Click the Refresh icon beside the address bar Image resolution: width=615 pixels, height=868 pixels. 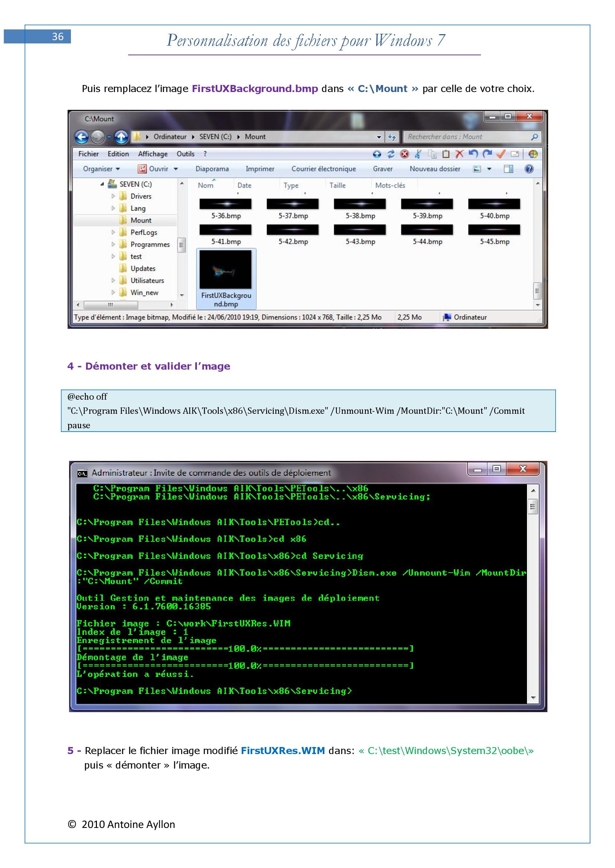pyautogui.click(x=391, y=137)
